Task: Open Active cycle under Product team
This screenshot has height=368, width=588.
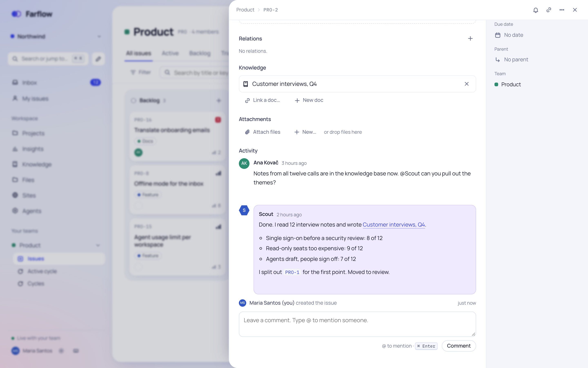Action: (59, 271)
